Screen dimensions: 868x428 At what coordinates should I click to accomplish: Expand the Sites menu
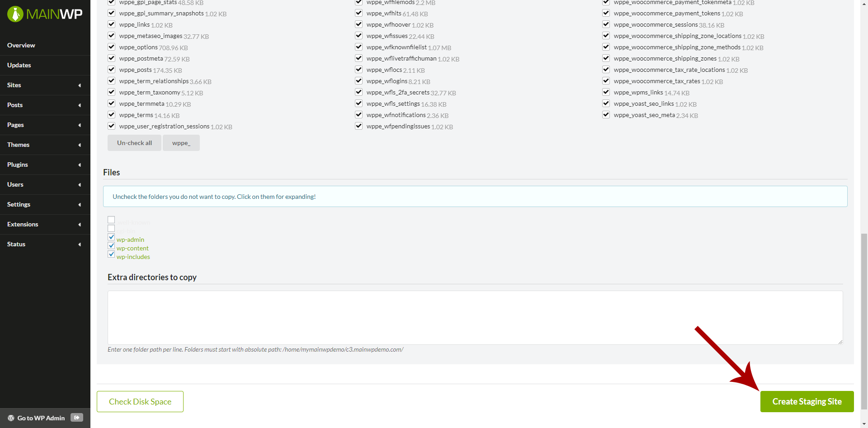pyautogui.click(x=45, y=85)
